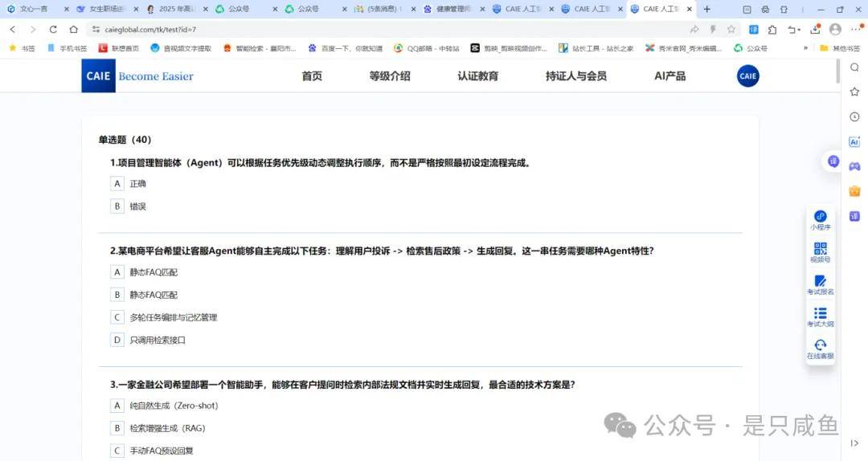This screenshot has width=868, height=461.
Task: Switch to the (5条消息) browser tab
Action: [383, 9]
